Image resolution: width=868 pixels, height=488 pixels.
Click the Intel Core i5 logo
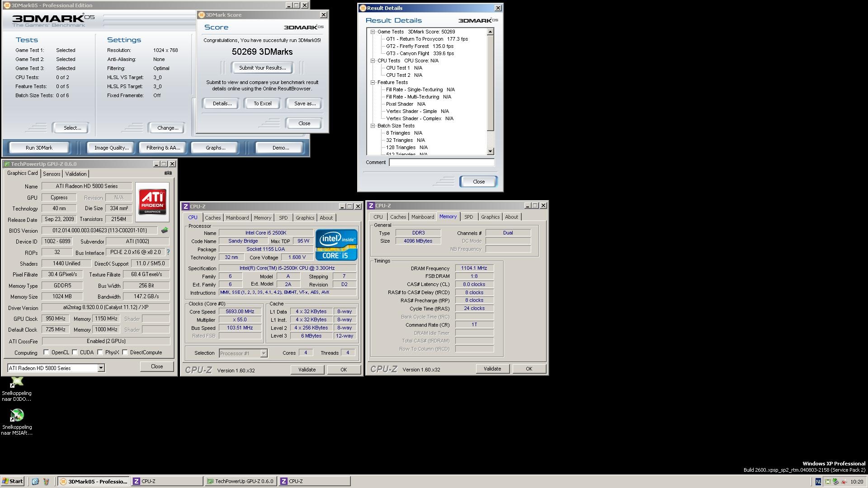point(336,244)
